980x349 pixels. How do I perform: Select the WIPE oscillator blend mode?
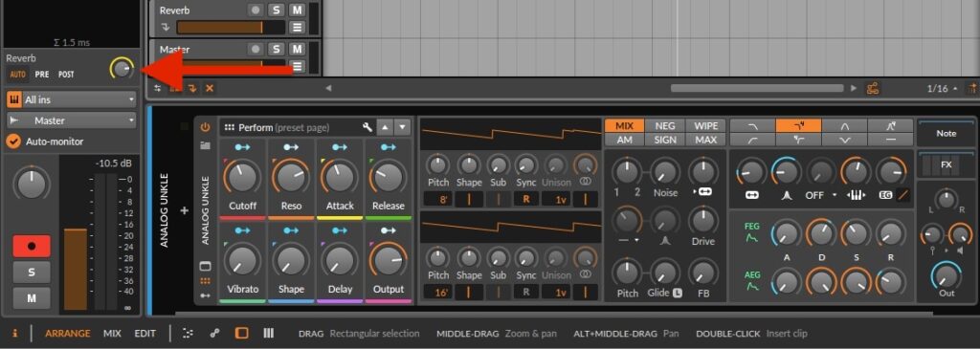pyautogui.click(x=706, y=126)
